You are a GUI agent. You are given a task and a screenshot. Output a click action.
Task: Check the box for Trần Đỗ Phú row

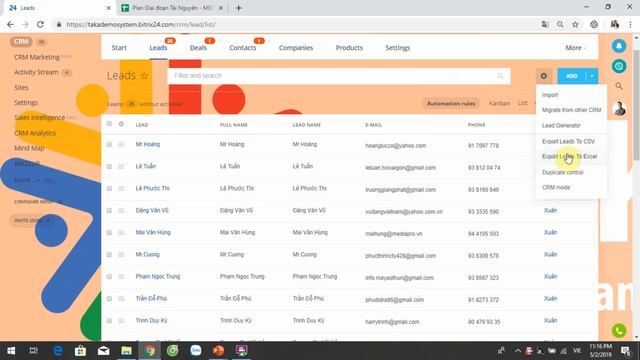point(109,299)
